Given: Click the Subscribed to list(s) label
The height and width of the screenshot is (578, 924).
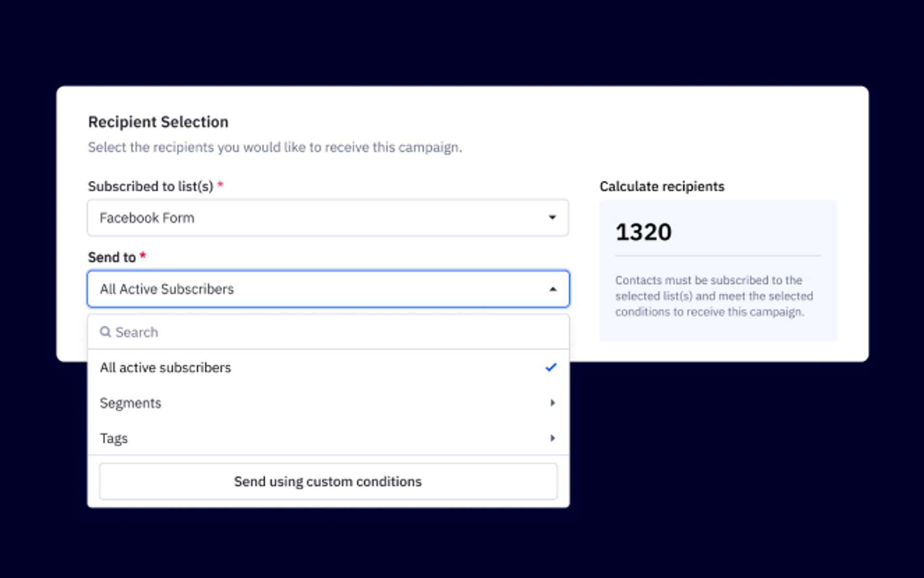Looking at the screenshot, I should (151, 187).
